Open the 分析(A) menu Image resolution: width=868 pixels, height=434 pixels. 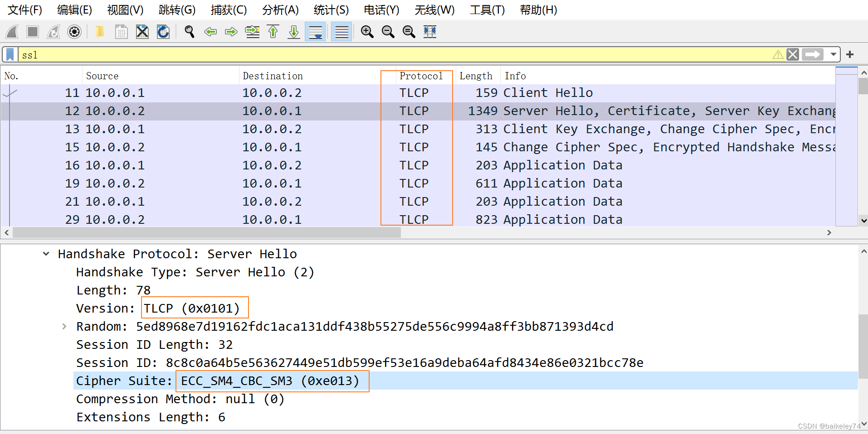coord(280,10)
